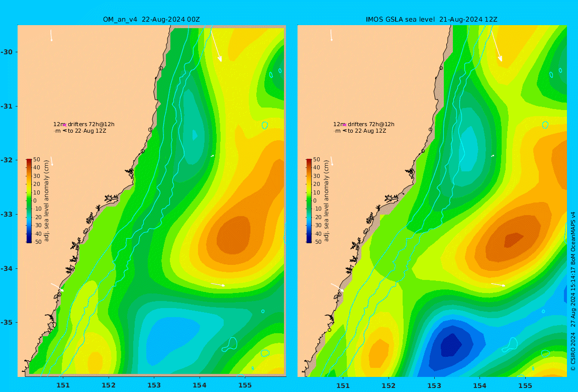Viewport: 578px width, 392px height.
Task: Click 'drifters 72h@12h' legend text in the IMOS GSLA map
Action: pyautogui.click(x=371, y=124)
